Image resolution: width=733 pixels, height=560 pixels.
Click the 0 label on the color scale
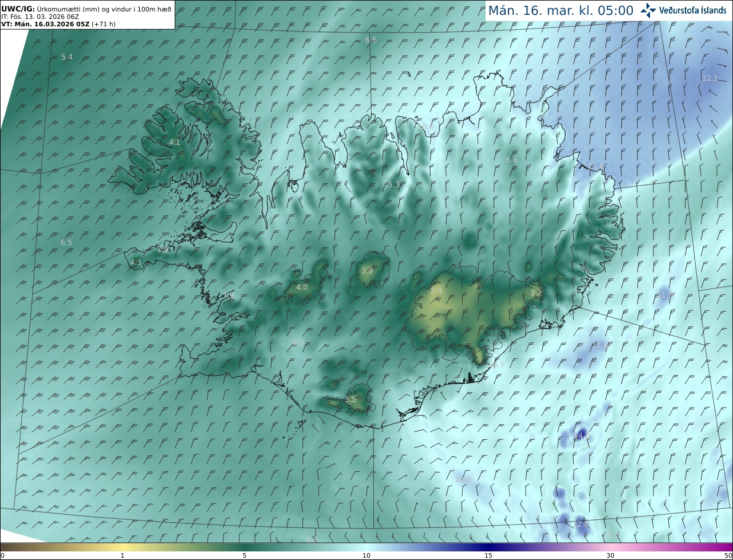2,556
